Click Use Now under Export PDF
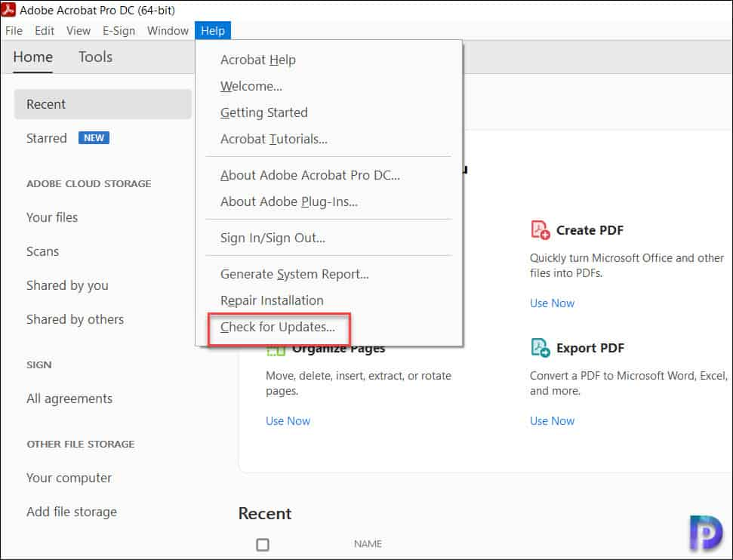The width and height of the screenshot is (733, 560). (x=552, y=420)
